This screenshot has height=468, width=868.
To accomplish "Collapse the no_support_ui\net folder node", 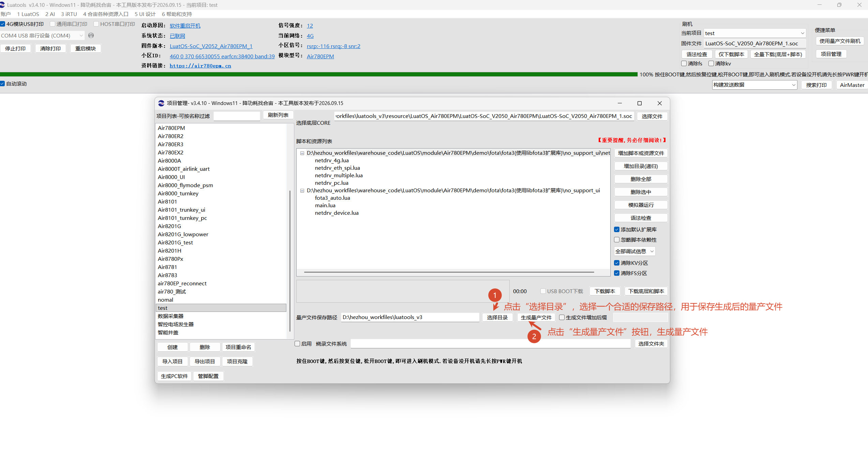I will [302, 153].
